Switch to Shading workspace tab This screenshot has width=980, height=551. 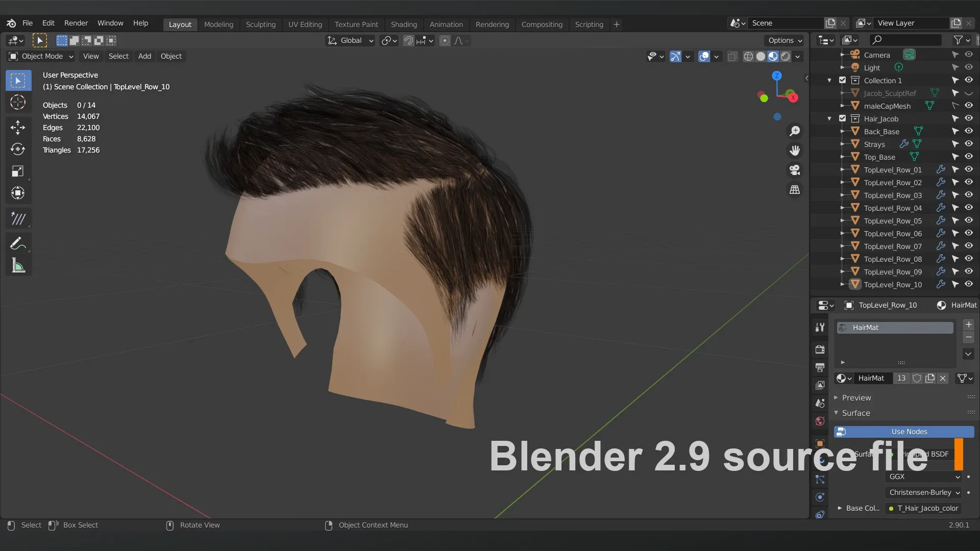pos(404,24)
